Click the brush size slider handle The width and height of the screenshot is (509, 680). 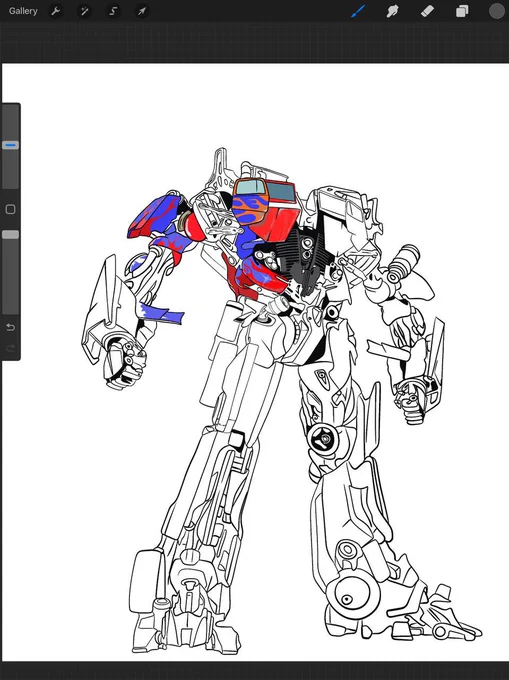(10, 145)
